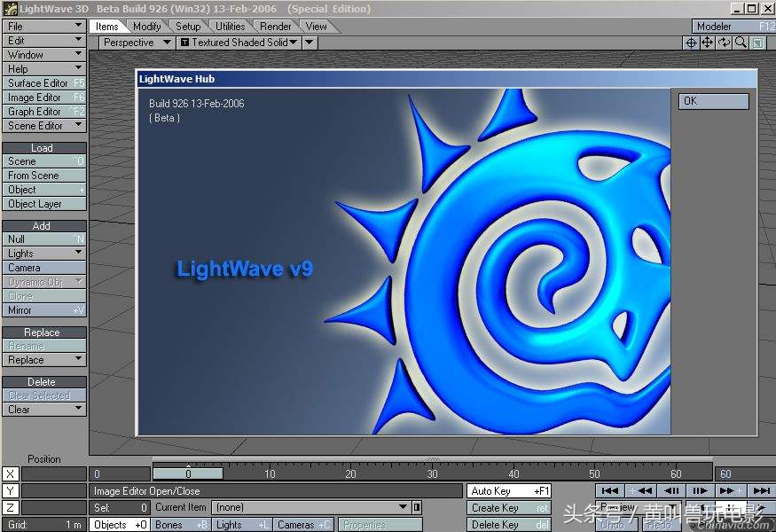The height and width of the screenshot is (532, 776).
Task: Open the File dropdown menu
Action: pyautogui.click(x=44, y=27)
